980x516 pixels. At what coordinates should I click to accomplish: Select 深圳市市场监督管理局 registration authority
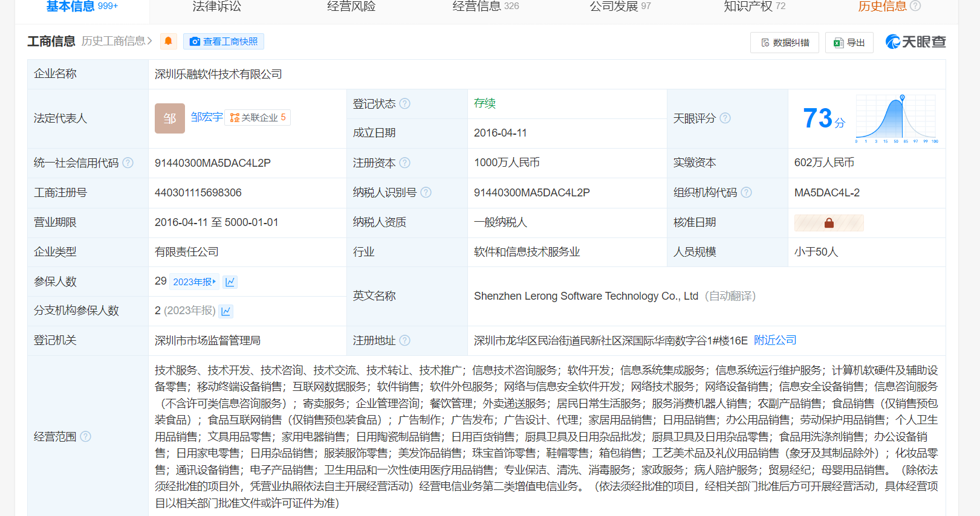[x=207, y=341]
